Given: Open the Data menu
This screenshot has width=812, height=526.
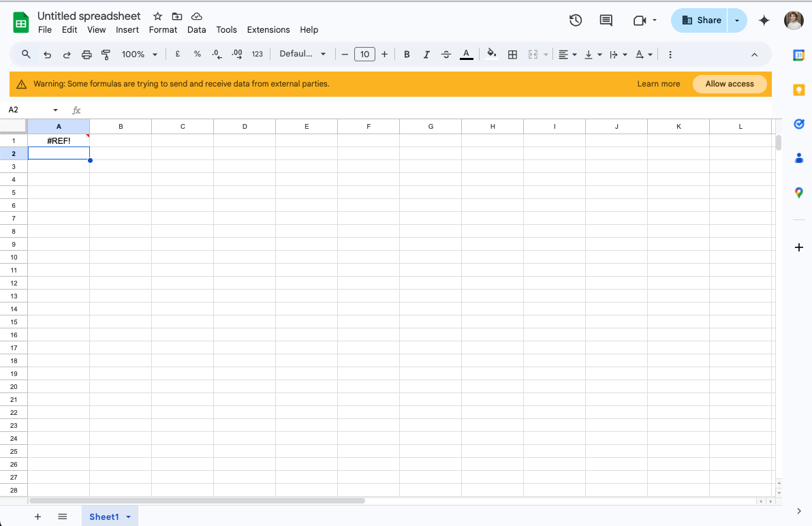Looking at the screenshot, I should click(196, 29).
